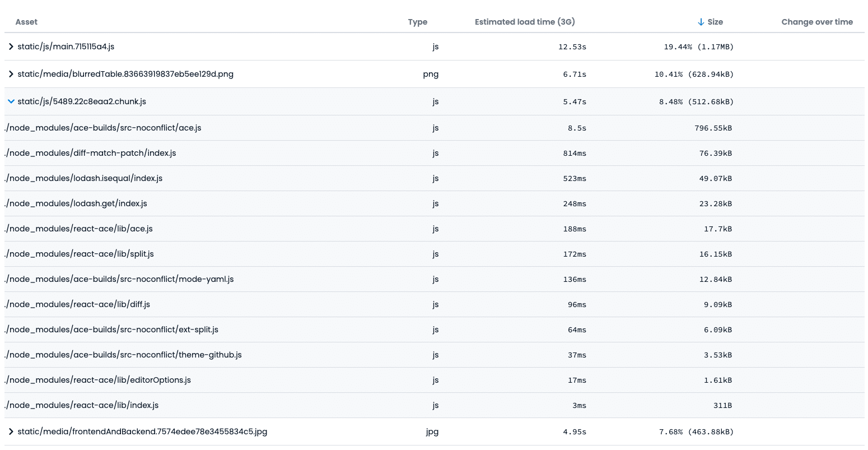Sort by the Asset column header

tap(26, 22)
